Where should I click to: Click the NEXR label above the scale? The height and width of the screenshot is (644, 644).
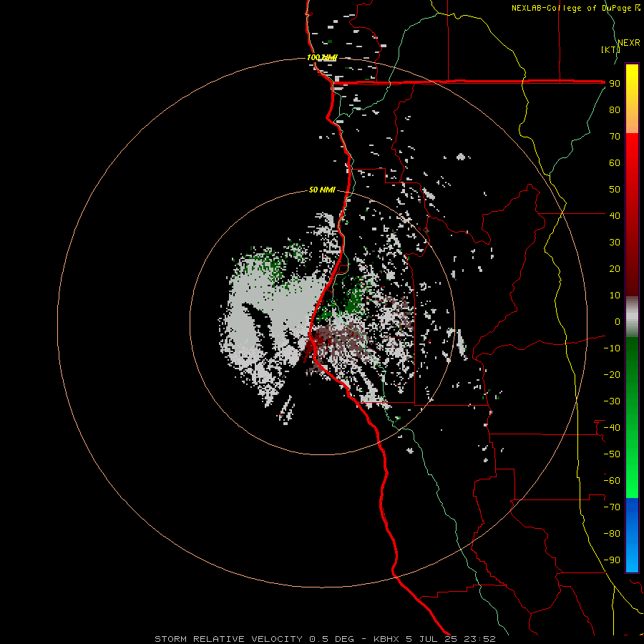[629, 43]
